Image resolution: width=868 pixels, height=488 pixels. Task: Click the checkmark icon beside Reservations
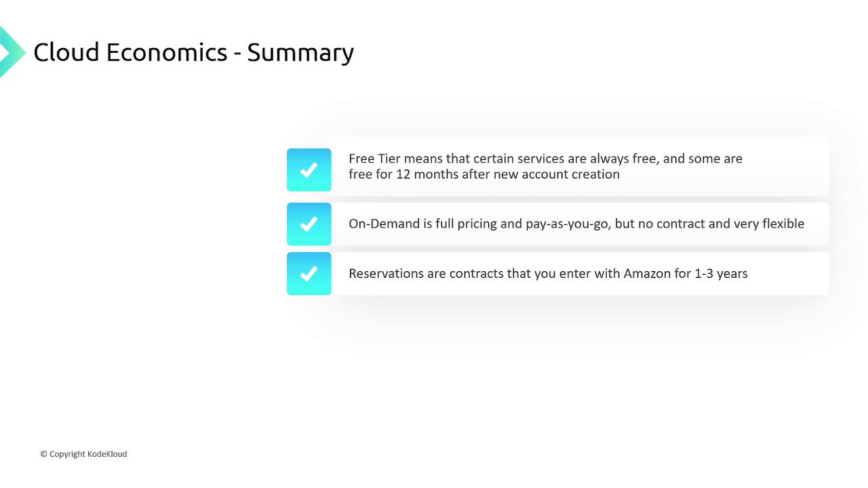(x=309, y=273)
